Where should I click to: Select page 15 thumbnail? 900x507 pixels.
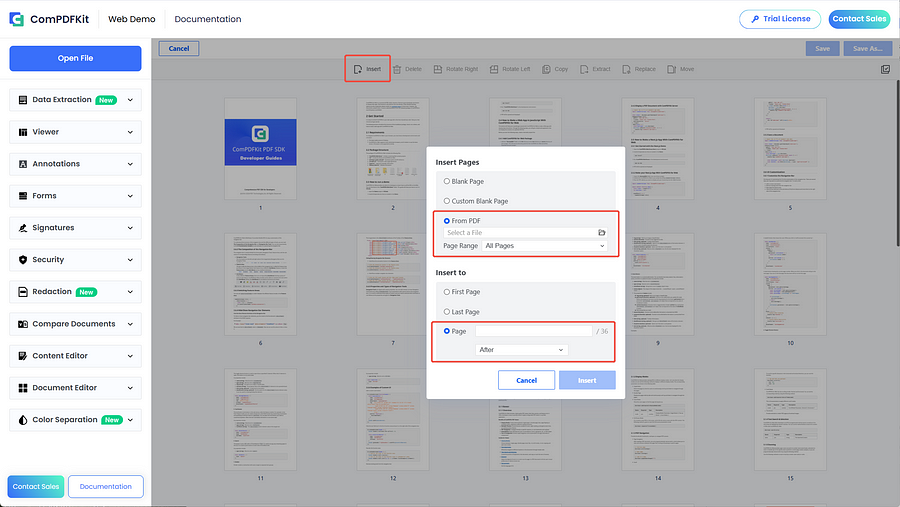coord(790,419)
